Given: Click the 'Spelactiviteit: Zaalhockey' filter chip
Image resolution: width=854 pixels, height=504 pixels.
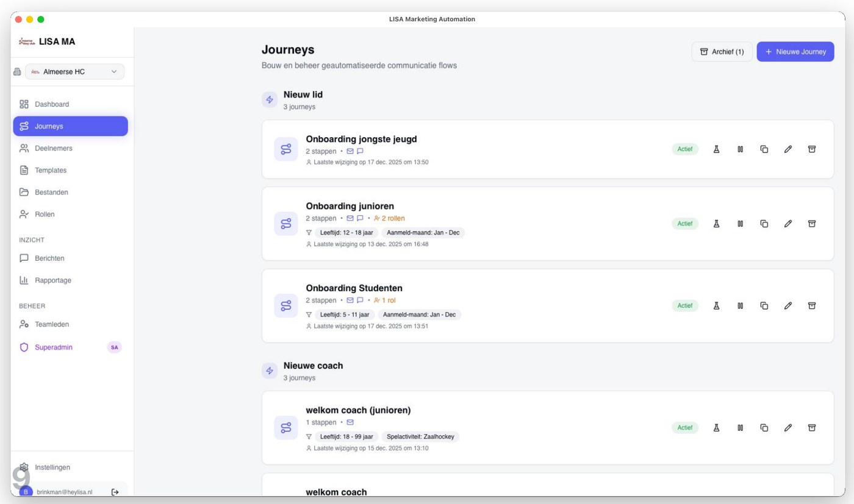Looking at the screenshot, I should 420,437.
